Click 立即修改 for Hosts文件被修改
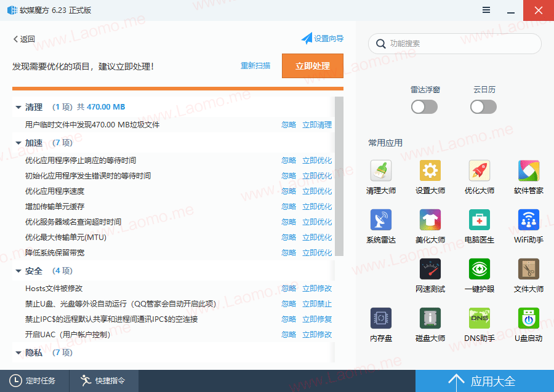 pyautogui.click(x=317, y=289)
